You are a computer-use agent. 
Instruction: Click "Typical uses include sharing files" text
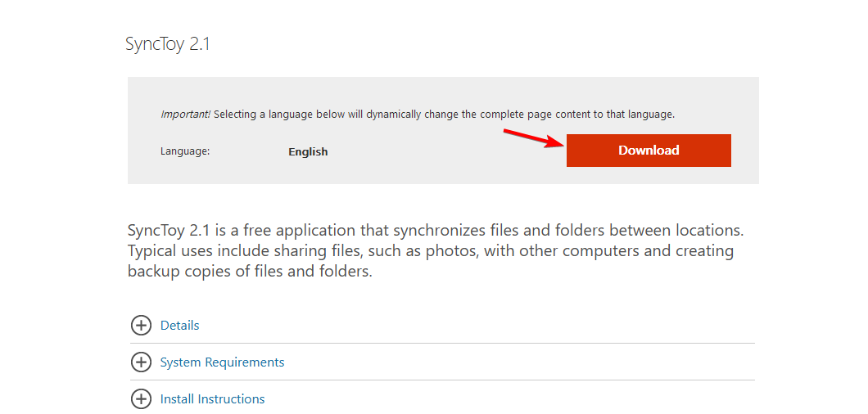tap(246, 250)
